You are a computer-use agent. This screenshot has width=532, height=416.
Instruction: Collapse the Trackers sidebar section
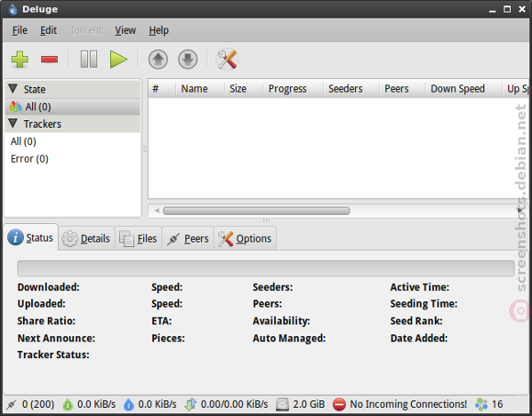pos(13,124)
